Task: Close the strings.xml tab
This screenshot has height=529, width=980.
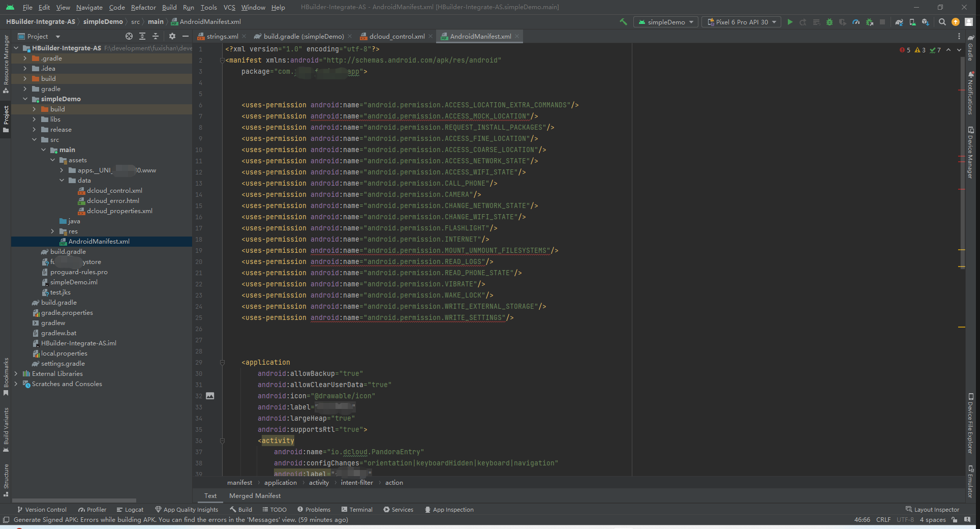Action: [244, 36]
